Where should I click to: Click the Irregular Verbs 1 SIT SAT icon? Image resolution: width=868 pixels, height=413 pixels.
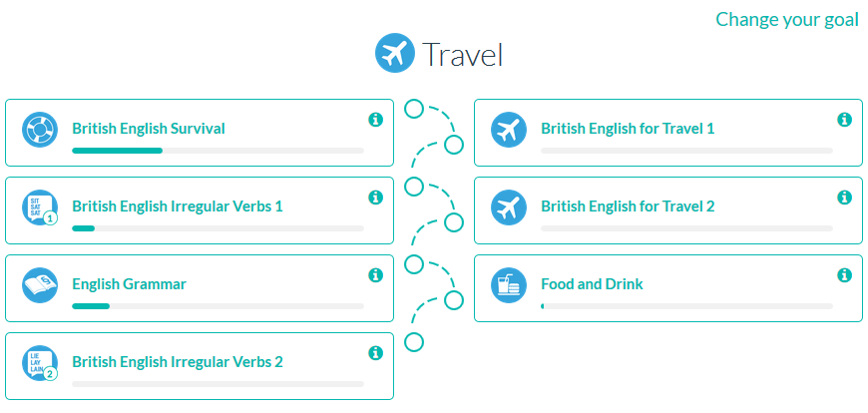tap(40, 207)
